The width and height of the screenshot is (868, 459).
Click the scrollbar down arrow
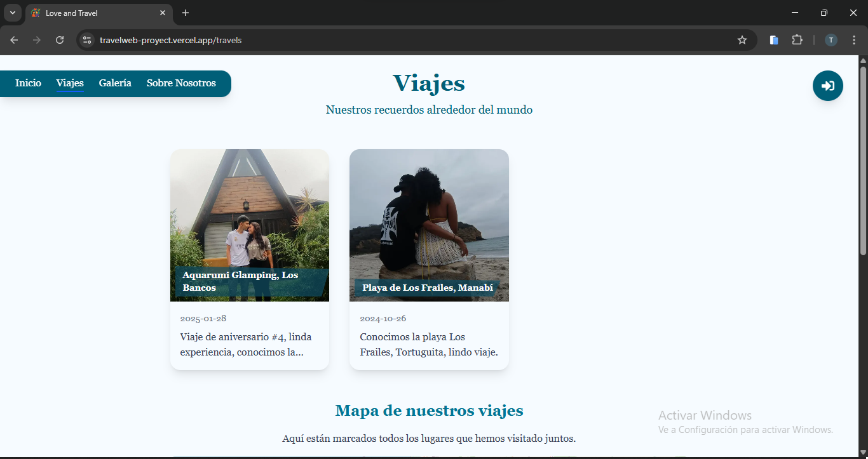(863, 453)
